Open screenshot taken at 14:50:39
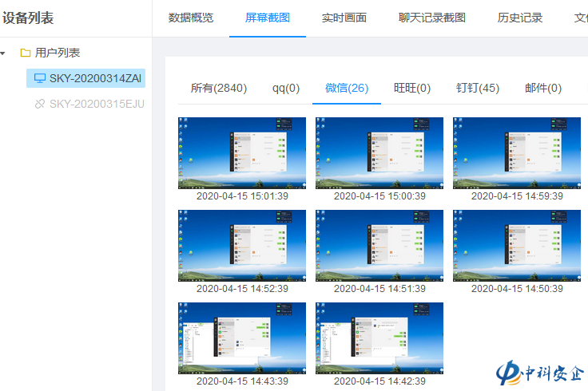The image size is (588, 391). [517, 246]
